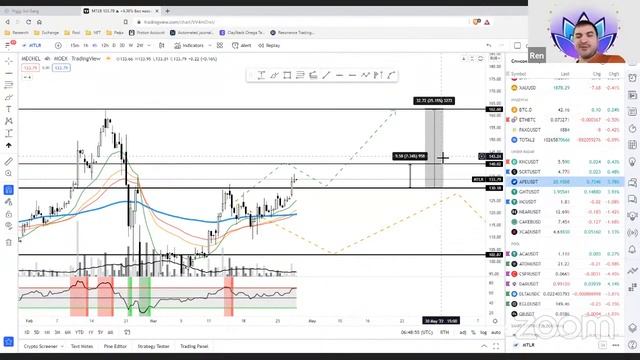Open the compare or add symbol button
Image resolution: width=640 pixels, height=360 pixels.
click(58, 45)
